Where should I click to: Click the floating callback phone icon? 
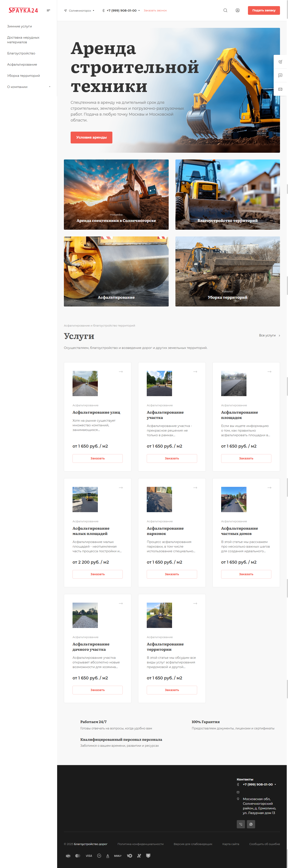[x=280, y=62]
